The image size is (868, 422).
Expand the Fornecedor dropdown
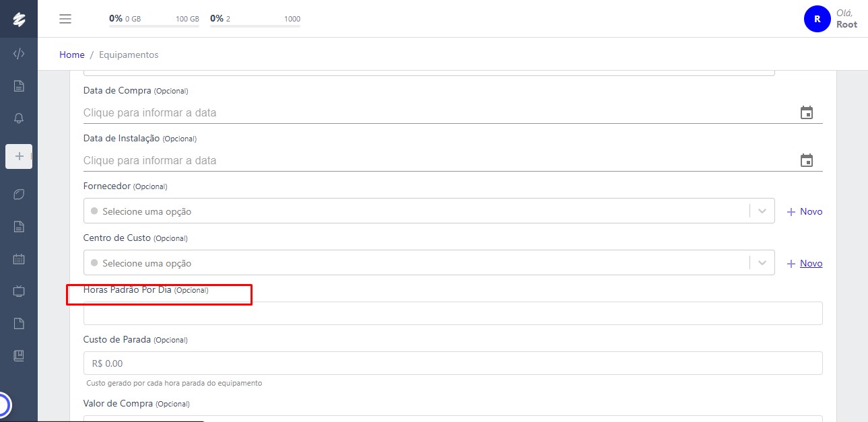point(762,211)
